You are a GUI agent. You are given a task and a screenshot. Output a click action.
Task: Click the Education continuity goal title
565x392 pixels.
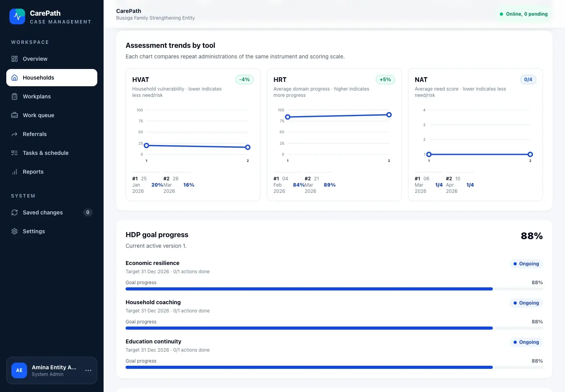pyautogui.click(x=153, y=341)
